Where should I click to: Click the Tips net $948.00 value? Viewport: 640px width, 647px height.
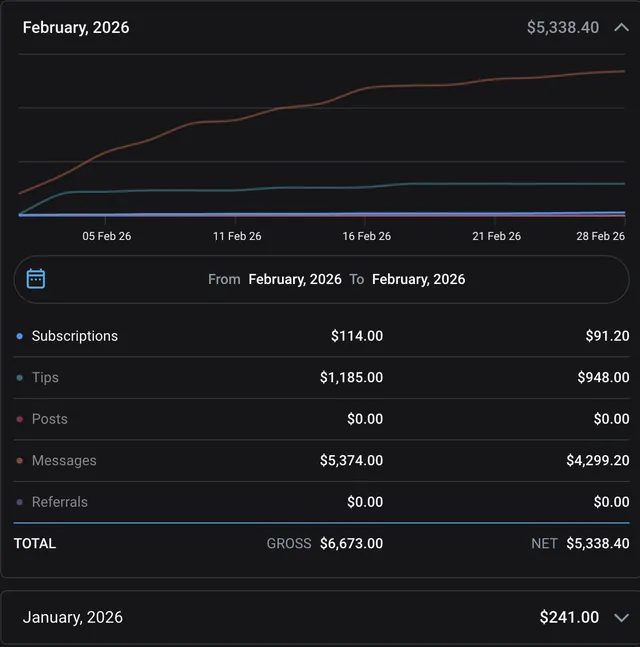[x=603, y=378]
